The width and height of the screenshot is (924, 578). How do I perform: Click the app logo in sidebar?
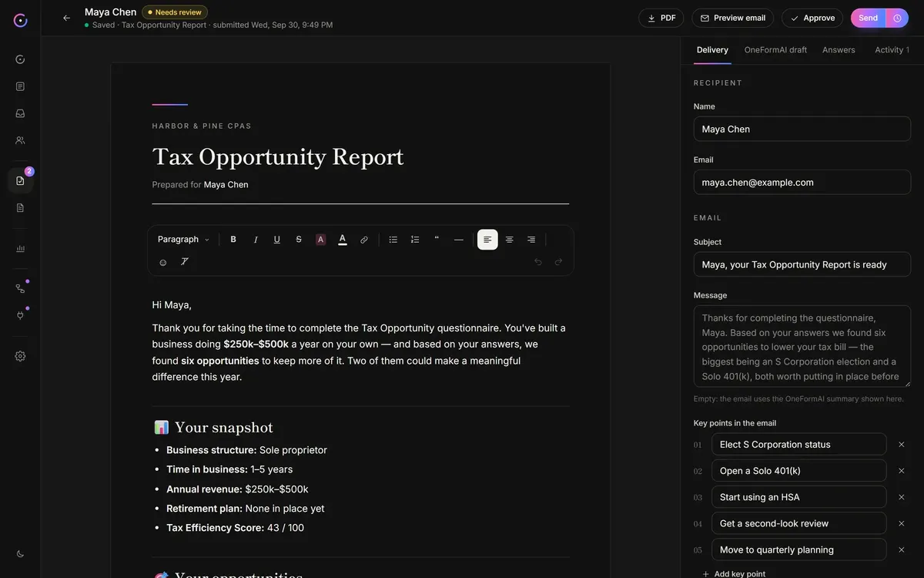[20, 20]
